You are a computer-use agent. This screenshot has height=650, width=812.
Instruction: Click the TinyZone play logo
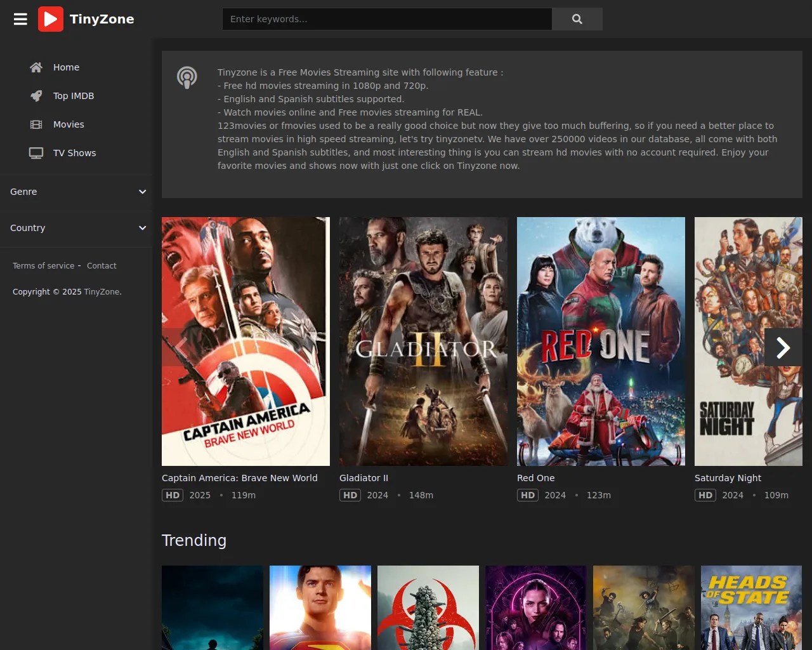click(x=51, y=19)
